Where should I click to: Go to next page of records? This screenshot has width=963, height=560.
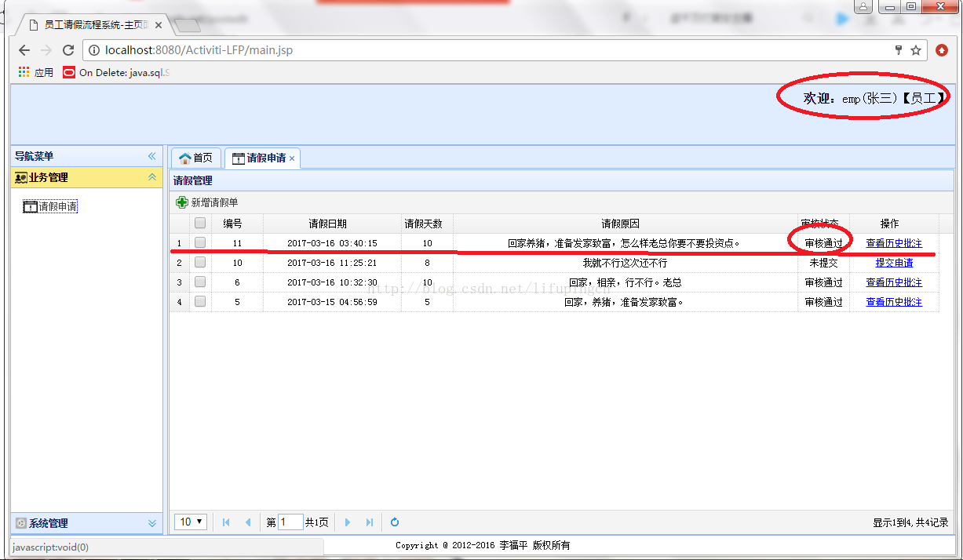coord(348,522)
